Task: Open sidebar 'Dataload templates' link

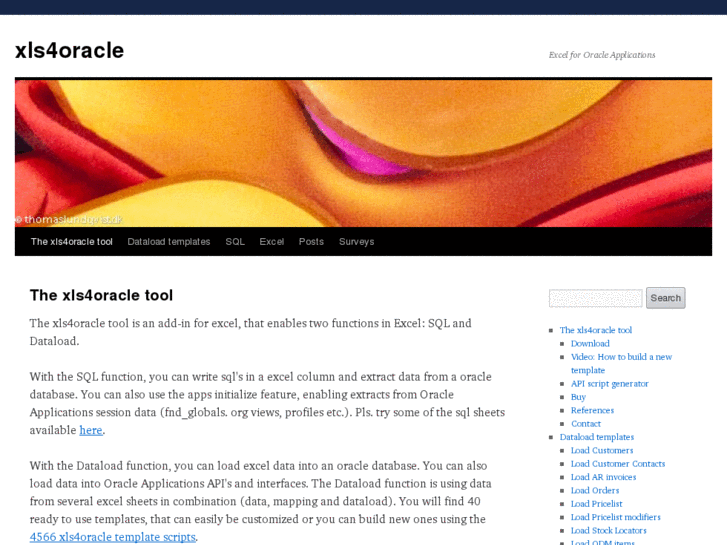Action: 597,437
